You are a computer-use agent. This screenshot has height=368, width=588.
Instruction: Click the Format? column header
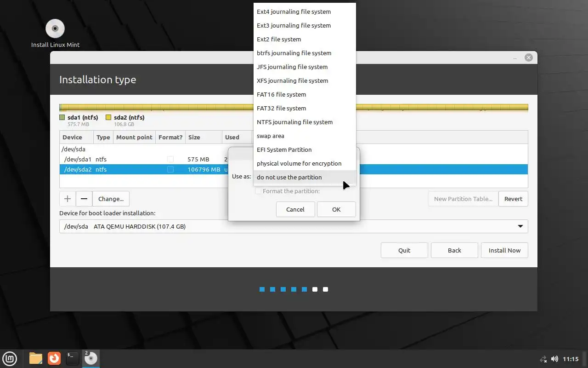(x=170, y=137)
